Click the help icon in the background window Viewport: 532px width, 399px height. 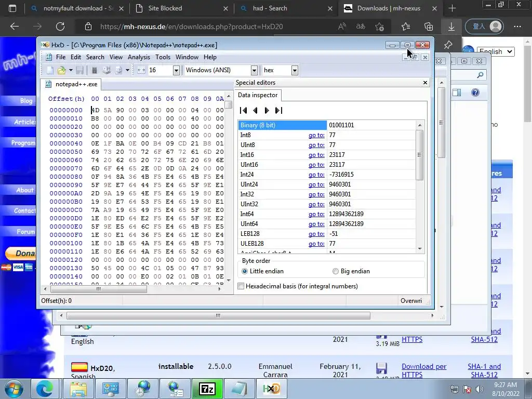point(475,92)
